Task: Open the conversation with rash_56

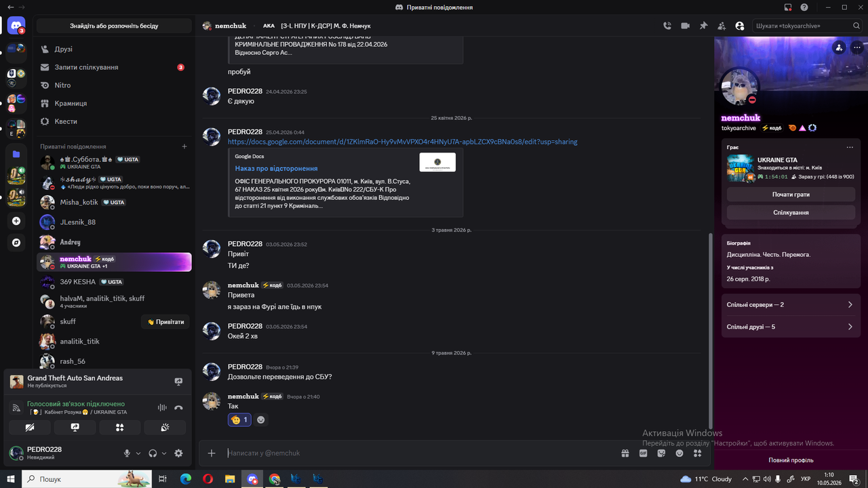Action: tap(114, 361)
